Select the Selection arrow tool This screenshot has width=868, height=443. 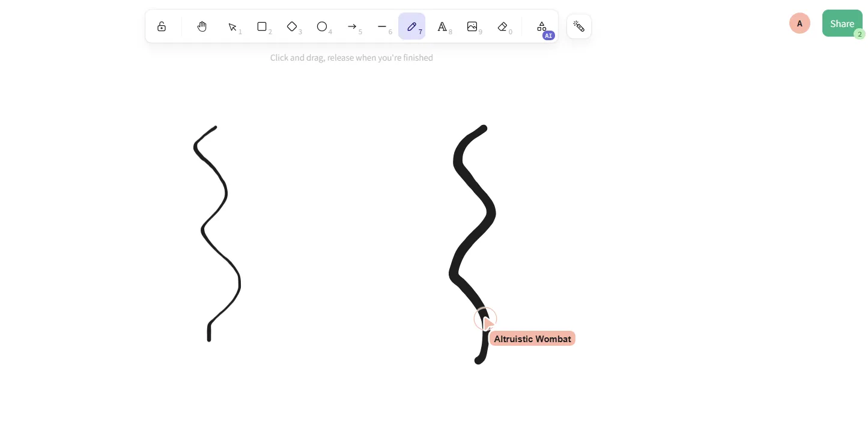coord(232,26)
